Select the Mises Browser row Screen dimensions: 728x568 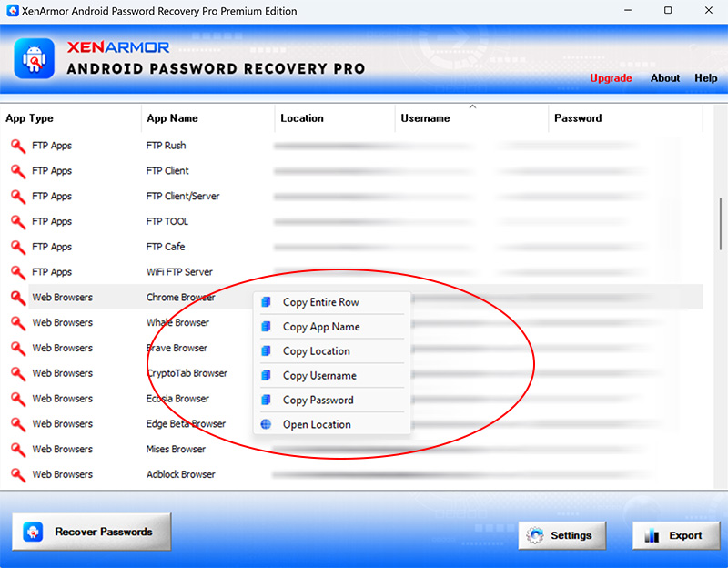click(352, 450)
